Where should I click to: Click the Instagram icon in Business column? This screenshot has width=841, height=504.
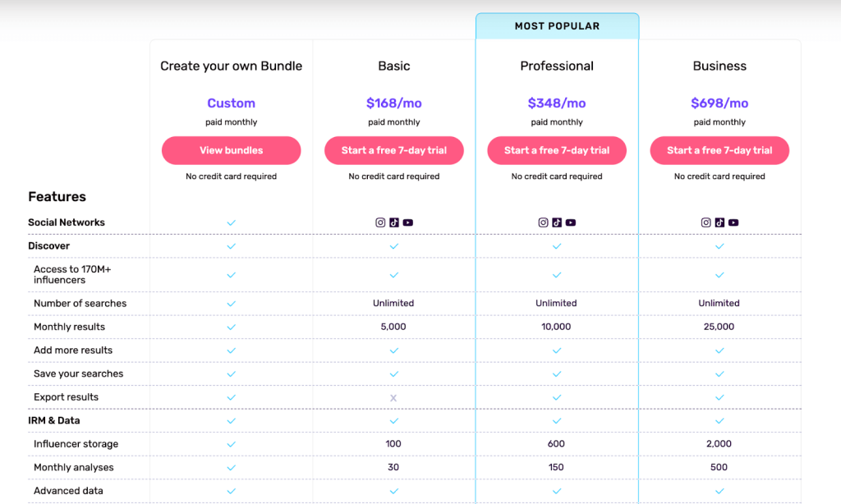705,222
